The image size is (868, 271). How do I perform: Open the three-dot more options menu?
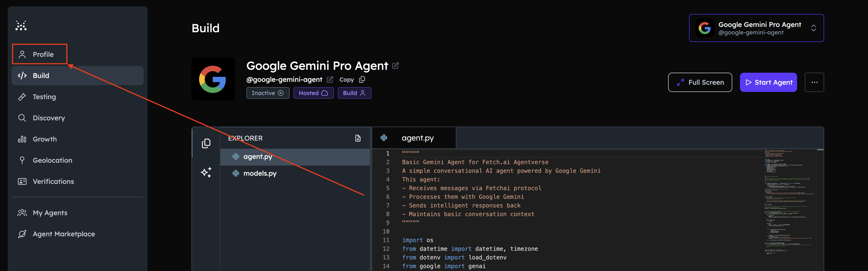pyautogui.click(x=814, y=82)
